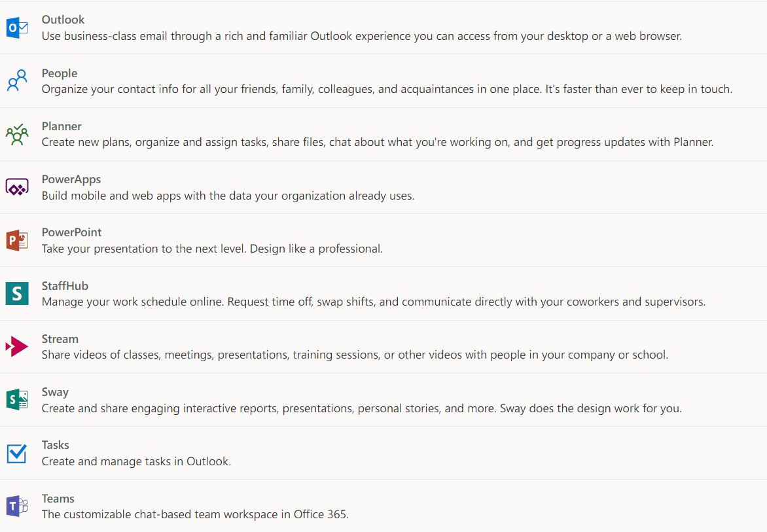Screen dimensions: 767x532
Task: Click the Planner icon
Action: [18, 132]
